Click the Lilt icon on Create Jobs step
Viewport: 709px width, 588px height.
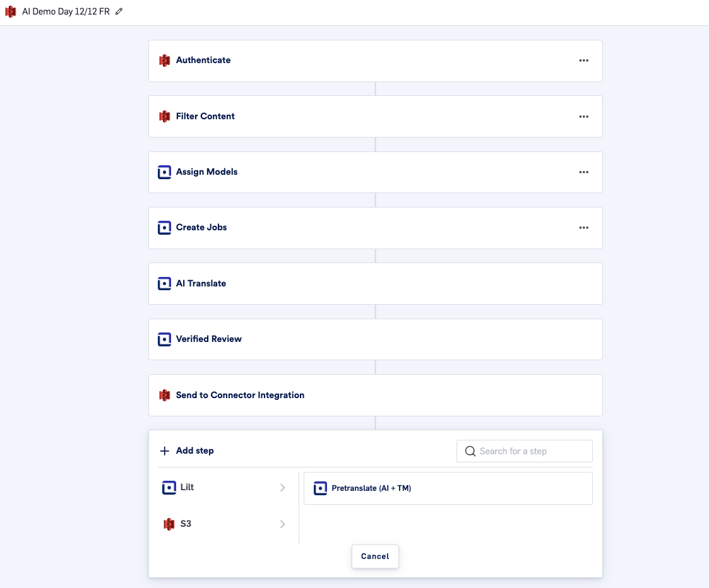(x=165, y=228)
